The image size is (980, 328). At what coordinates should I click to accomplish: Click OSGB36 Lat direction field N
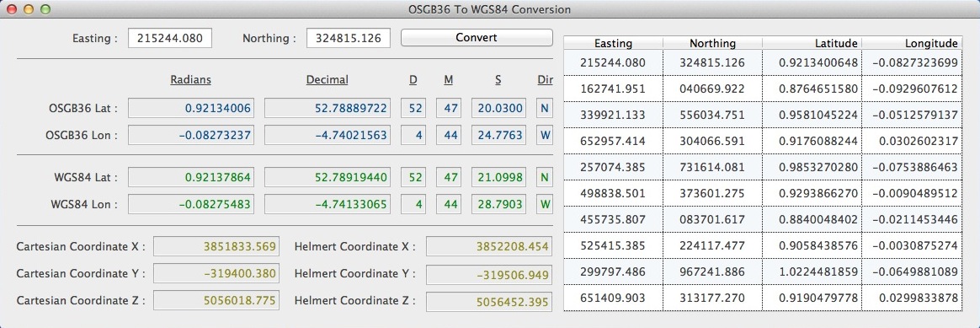tap(545, 108)
